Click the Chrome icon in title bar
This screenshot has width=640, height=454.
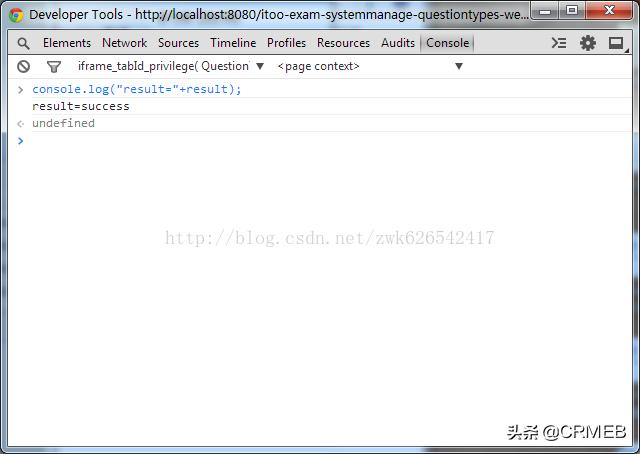16,16
